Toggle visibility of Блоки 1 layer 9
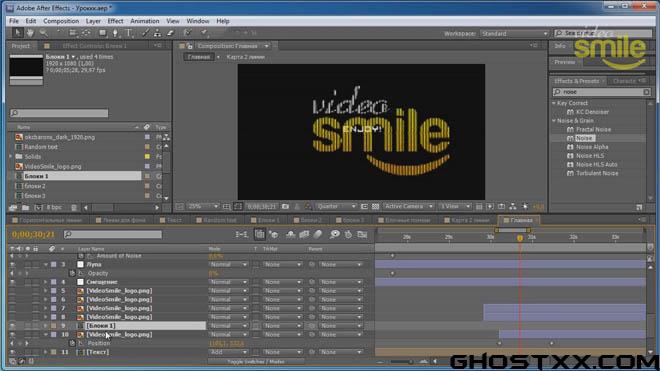 pyautogui.click(x=13, y=326)
